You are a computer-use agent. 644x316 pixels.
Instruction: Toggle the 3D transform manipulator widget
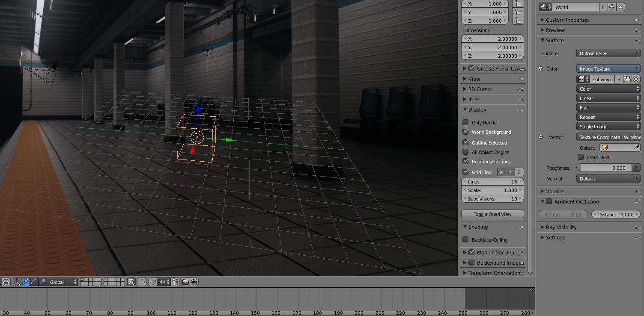point(16,282)
